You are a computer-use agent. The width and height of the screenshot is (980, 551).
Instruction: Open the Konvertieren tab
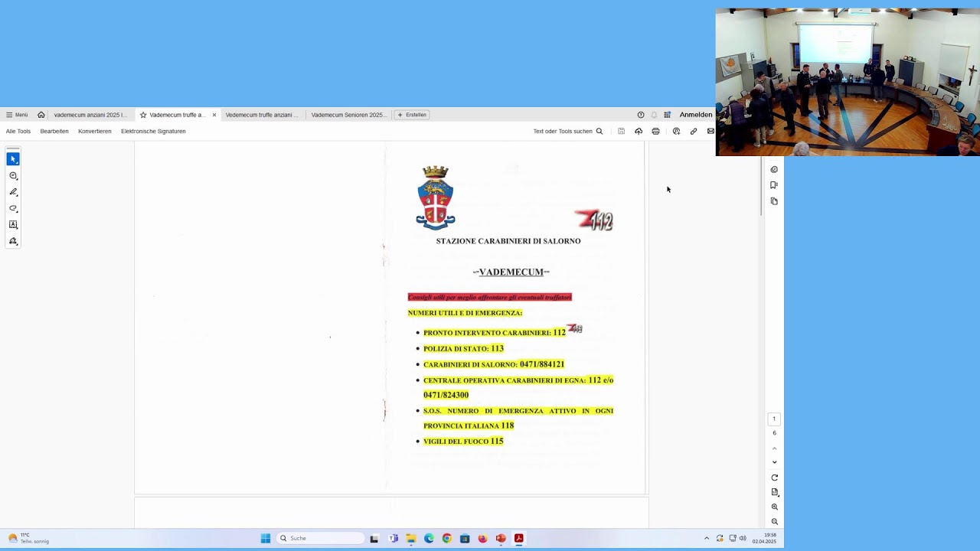coord(95,131)
